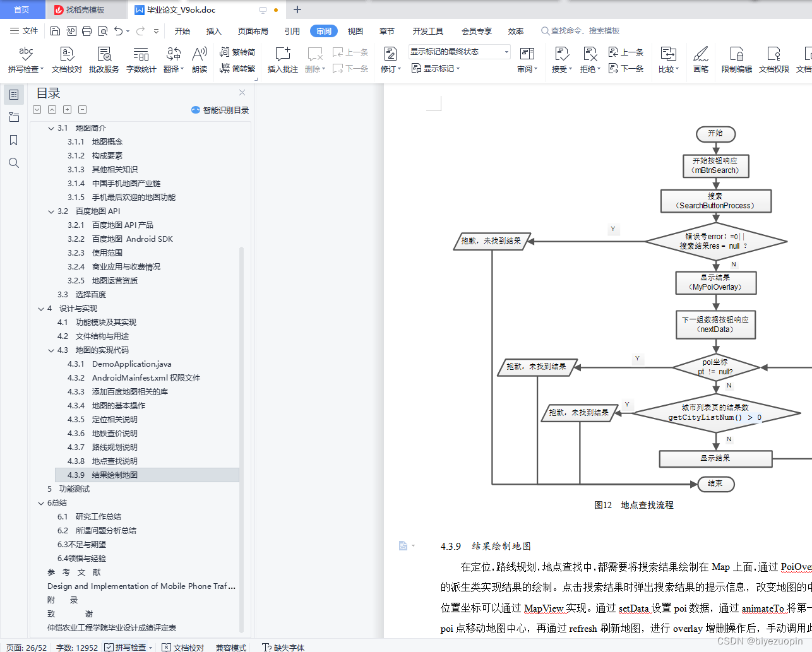Click the paragraph layout icon beside 4.3.9 heading
This screenshot has width=812, height=652.
[x=403, y=546]
